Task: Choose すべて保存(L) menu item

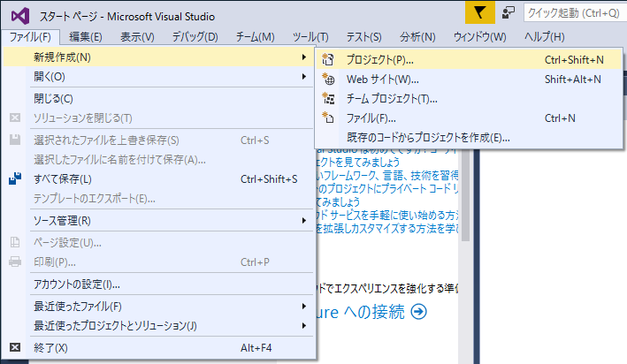Action: click(159, 178)
